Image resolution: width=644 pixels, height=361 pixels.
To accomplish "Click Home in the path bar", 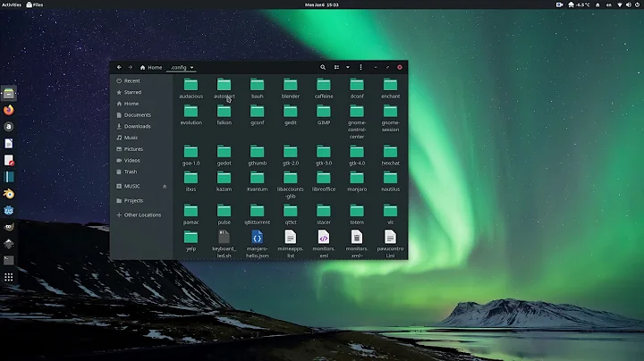I will coord(151,67).
